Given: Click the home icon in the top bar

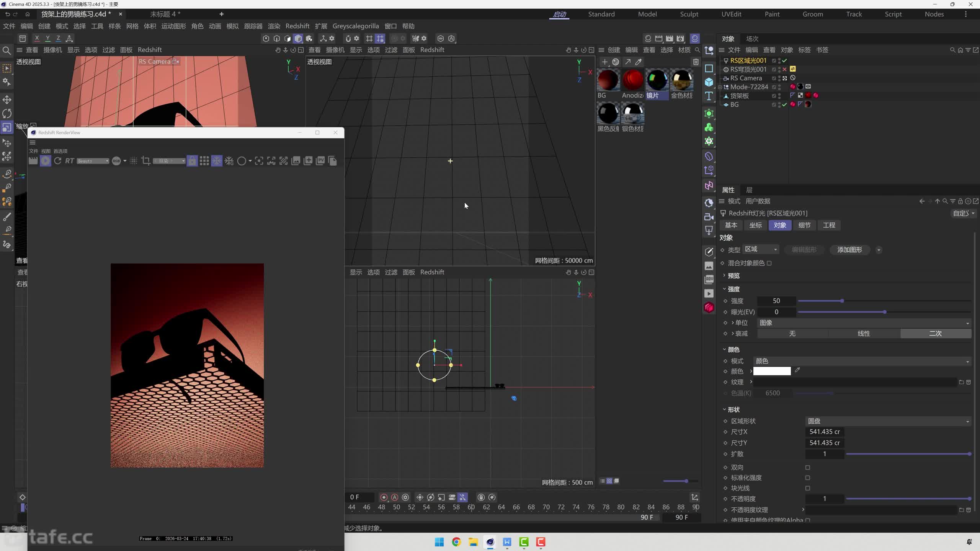Looking at the screenshot, I should pos(28,14).
